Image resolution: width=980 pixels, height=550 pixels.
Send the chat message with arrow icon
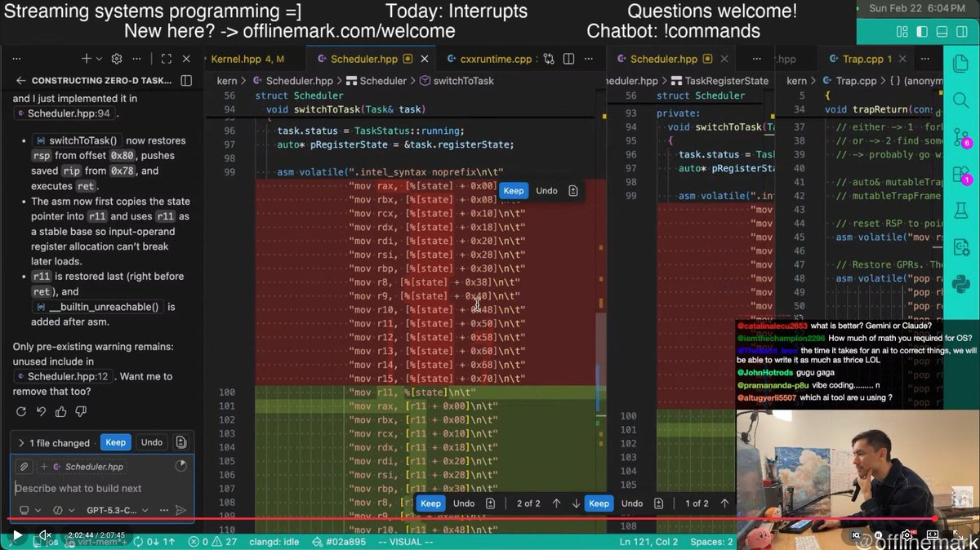click(x=180, y=510)
